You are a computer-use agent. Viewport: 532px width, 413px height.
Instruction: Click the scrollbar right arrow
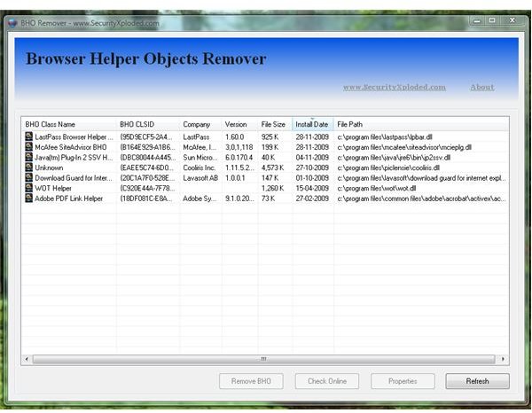pyautogui.click(x=503, y=359)
